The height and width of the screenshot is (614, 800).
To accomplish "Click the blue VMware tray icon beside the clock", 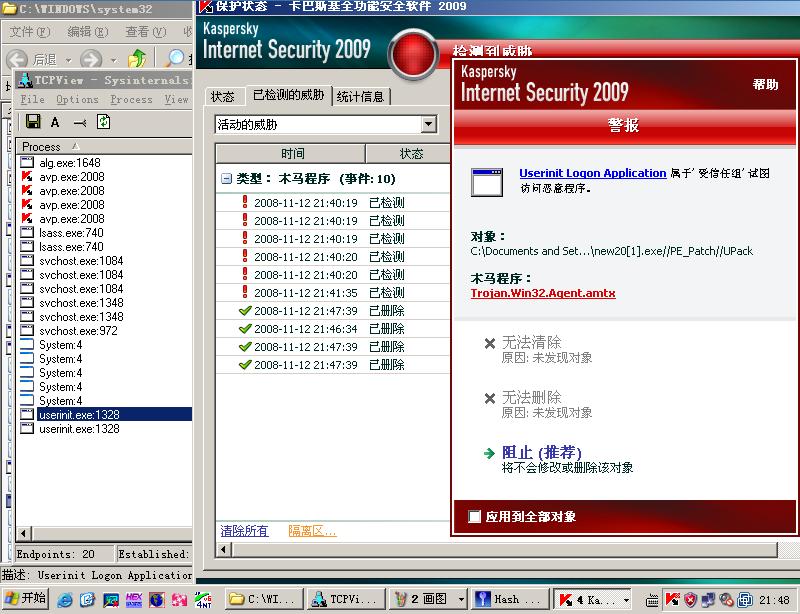I will pyautogui.click(x=745, y=599).
